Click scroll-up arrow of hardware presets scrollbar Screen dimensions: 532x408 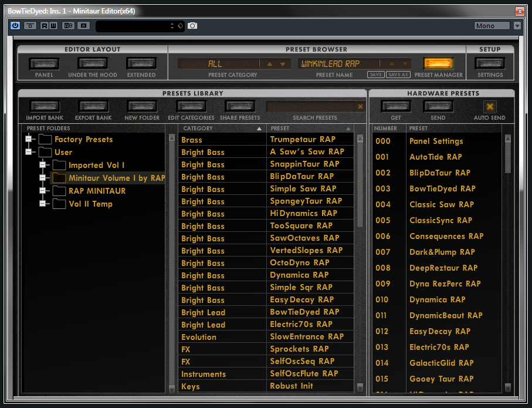click(x=508, y=139)
